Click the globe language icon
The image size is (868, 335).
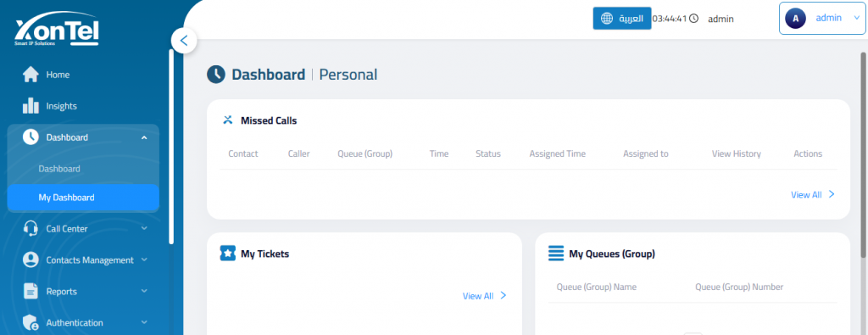[607, 19]
